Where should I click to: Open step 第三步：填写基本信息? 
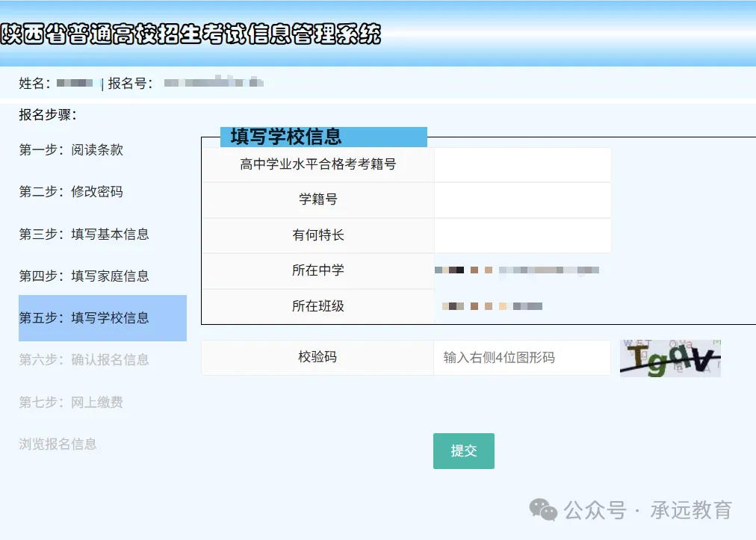(x=84, y=235)
